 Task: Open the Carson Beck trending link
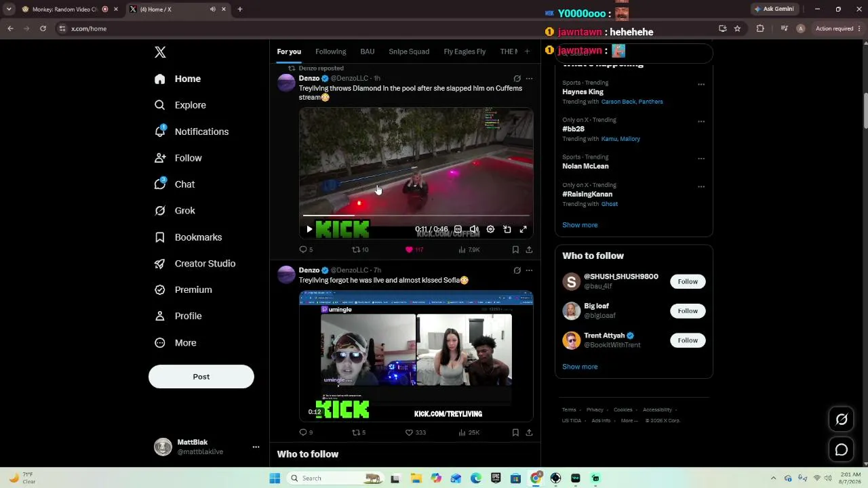tap(618, 102)
